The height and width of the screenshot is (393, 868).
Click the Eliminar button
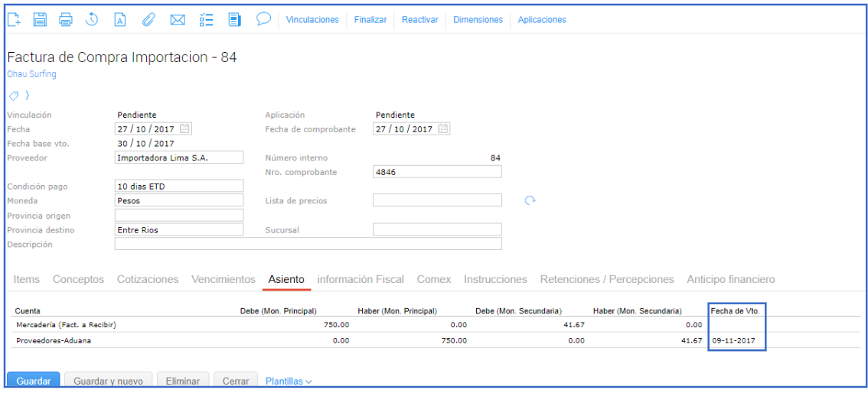[x=183, y=381]
